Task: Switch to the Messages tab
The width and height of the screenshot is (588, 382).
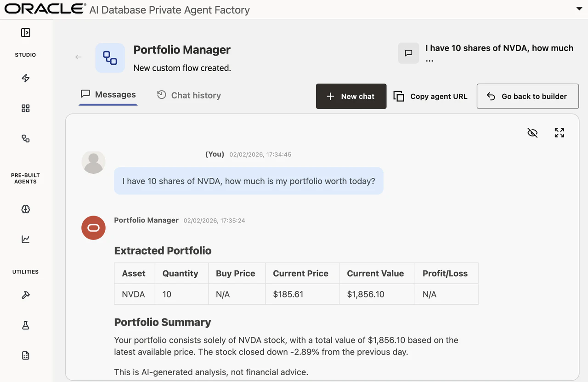Action: [108, 95]
